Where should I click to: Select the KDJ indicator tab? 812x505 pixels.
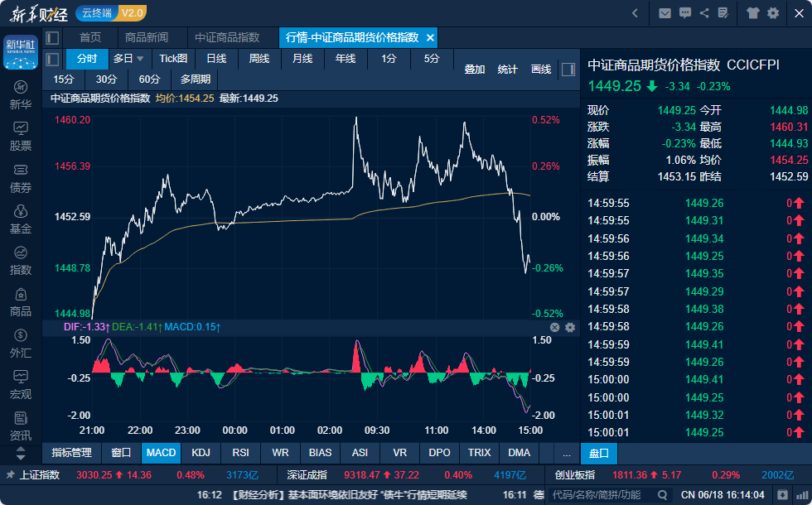click(201, 453)
